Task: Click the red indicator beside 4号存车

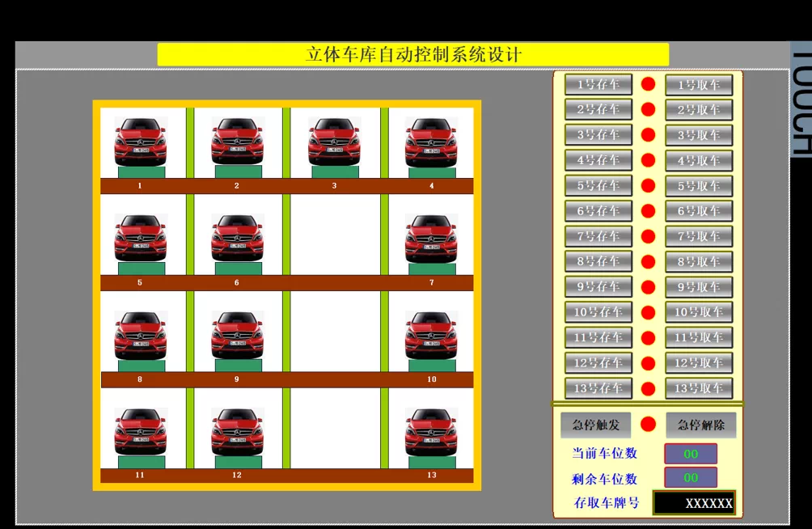Action: 649,160
